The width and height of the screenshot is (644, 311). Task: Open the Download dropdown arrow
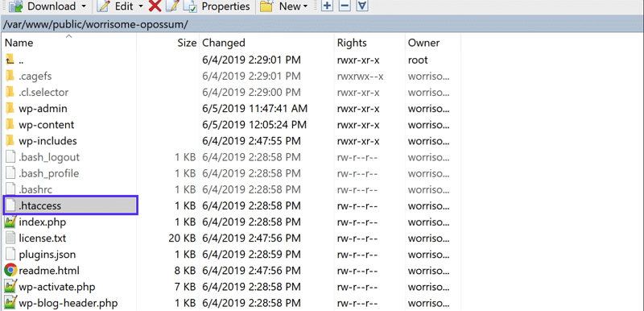pos(85,6)
